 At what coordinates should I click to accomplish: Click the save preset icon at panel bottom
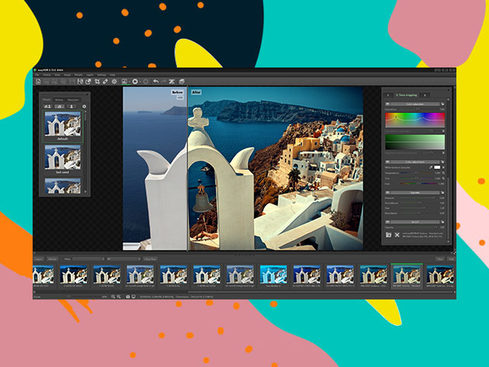[x=388, y=235]
